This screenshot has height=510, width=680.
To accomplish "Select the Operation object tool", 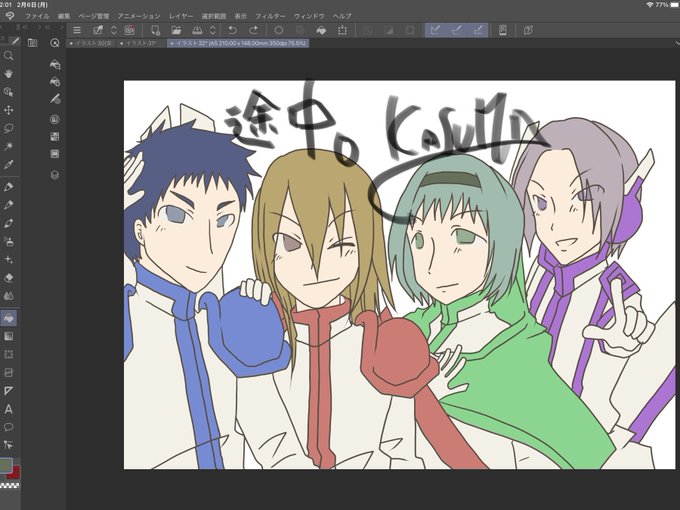I will pyautogui.click(x=8, y=92).
